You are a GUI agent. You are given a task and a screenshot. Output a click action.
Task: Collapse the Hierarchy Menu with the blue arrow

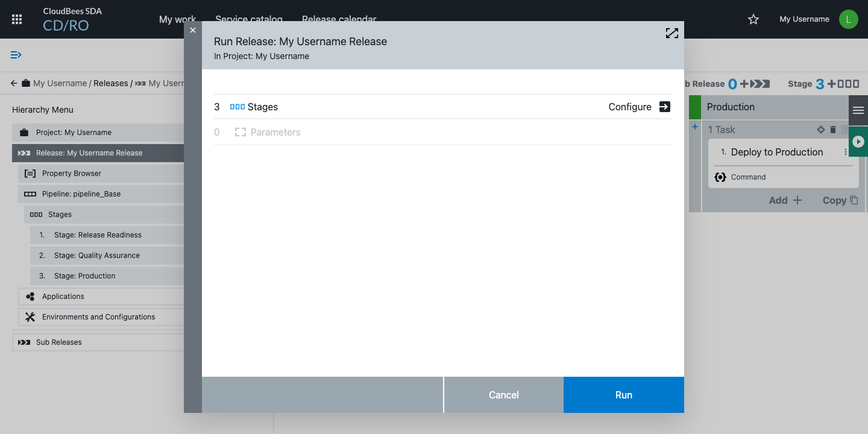pos(16,54)
